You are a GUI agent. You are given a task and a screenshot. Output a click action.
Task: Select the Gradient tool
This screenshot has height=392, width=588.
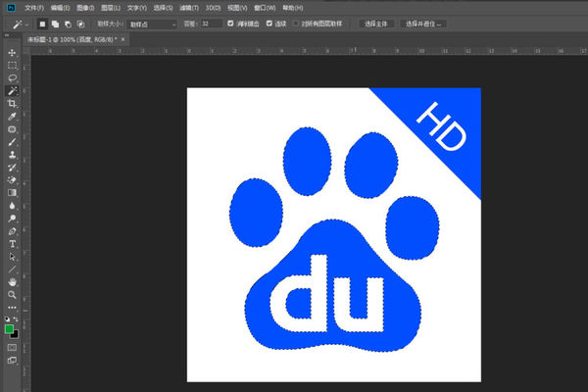coord(12,193)
